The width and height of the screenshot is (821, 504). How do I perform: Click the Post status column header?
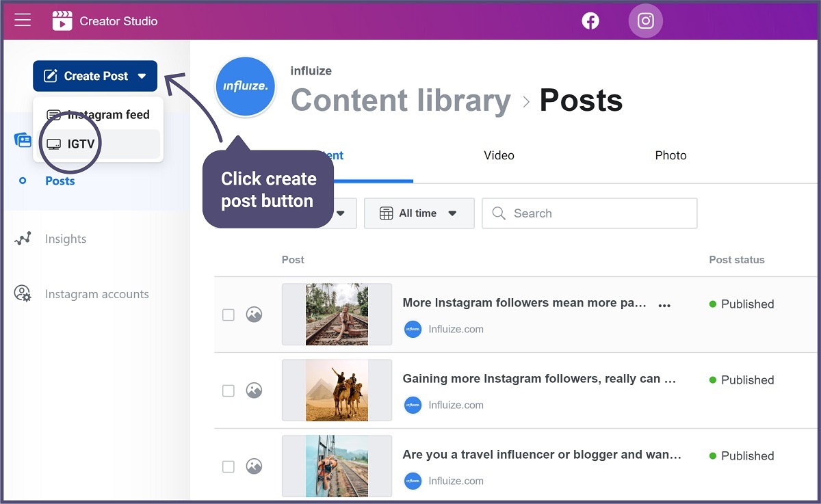[x=737, y=260]
